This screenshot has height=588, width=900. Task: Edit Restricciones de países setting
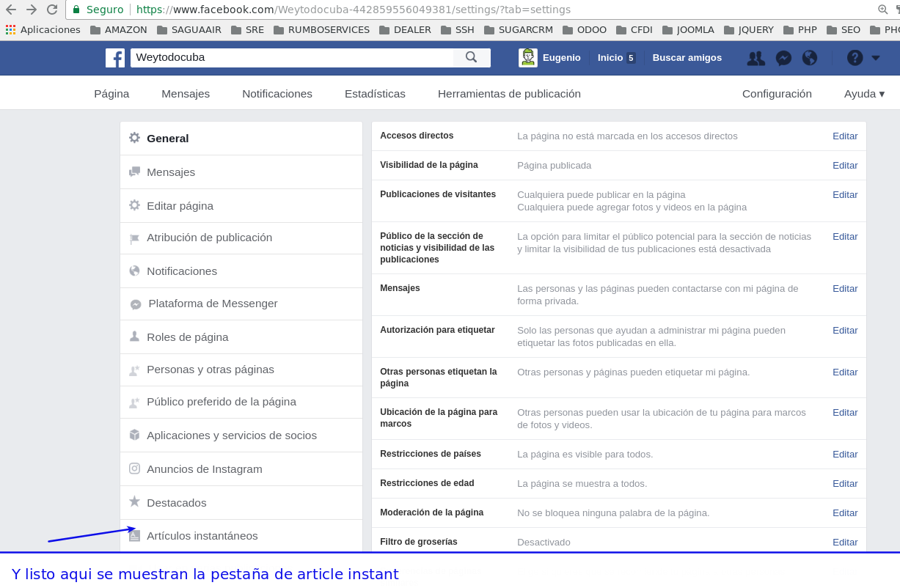point(845,454)
